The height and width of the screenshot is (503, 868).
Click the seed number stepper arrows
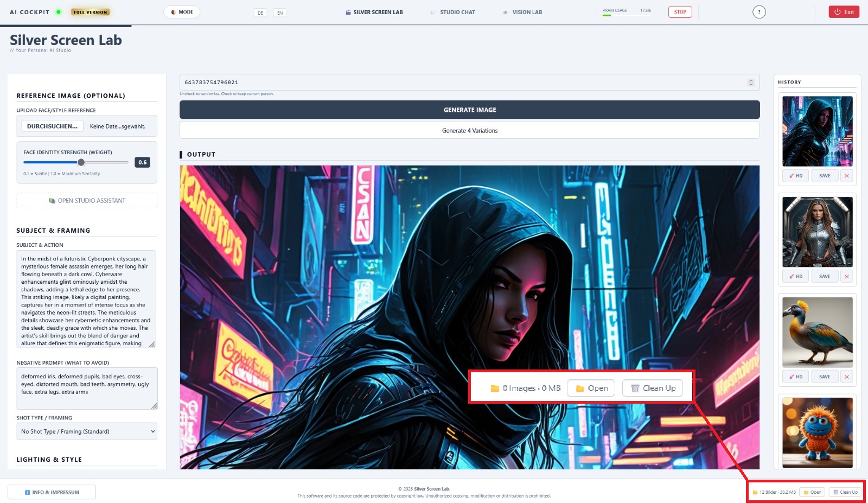coord(751,82)
